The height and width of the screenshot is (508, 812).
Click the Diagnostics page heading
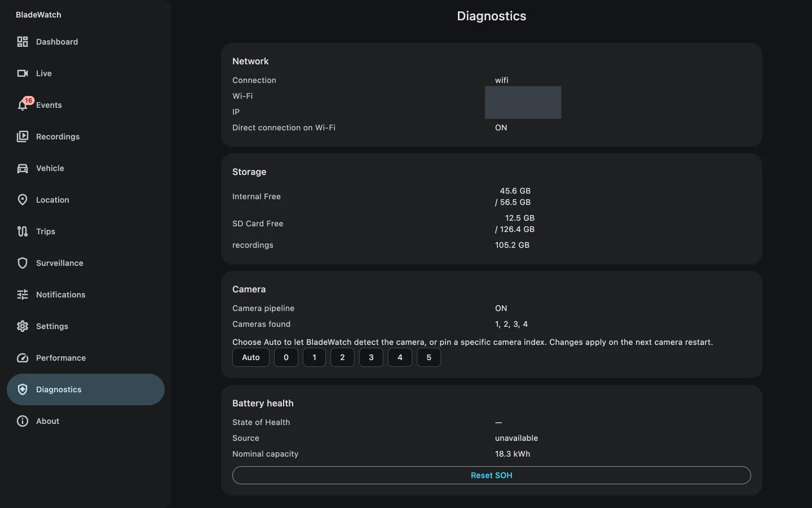click(x=492, y=16)
